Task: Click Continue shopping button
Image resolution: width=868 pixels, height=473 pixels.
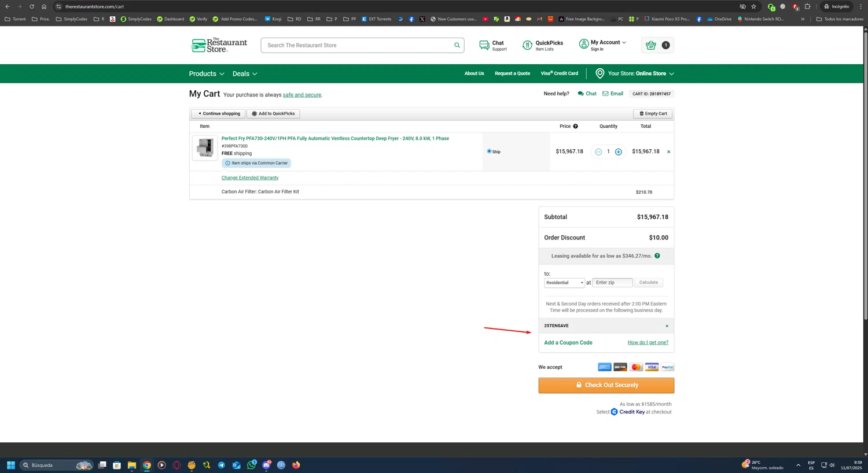Action: (x=218, y=114)
